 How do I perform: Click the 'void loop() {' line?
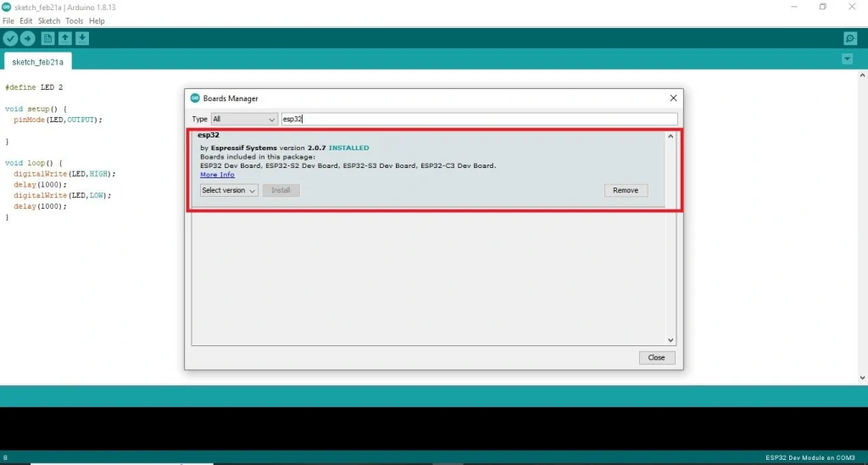tap(34, 163)
